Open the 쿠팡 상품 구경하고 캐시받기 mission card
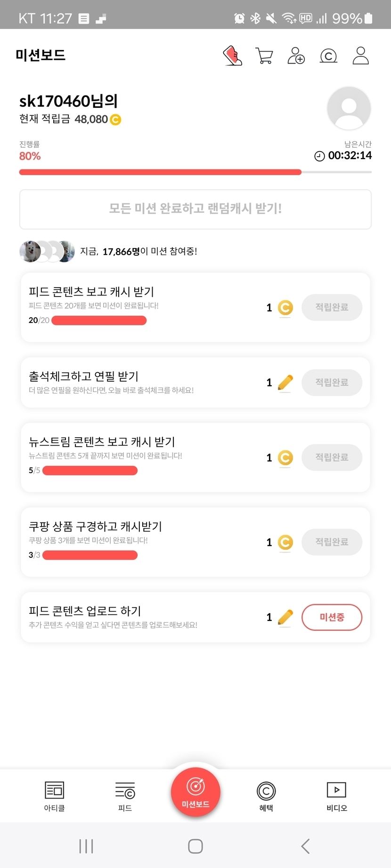391x868 pixels. 141,541
